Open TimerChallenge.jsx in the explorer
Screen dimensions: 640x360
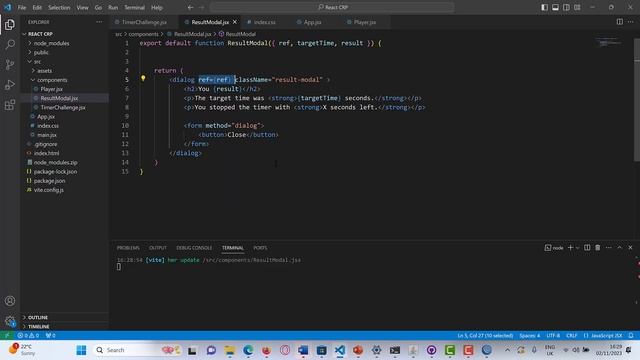coord(64,107)
